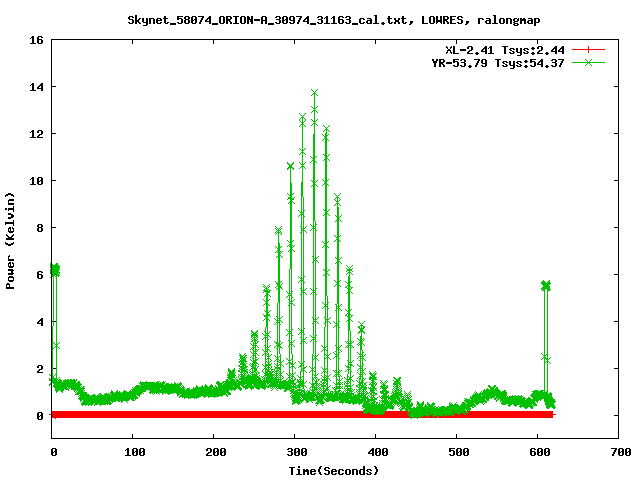Click the highest green peak near 14 Kelvin

click(314, 93)
